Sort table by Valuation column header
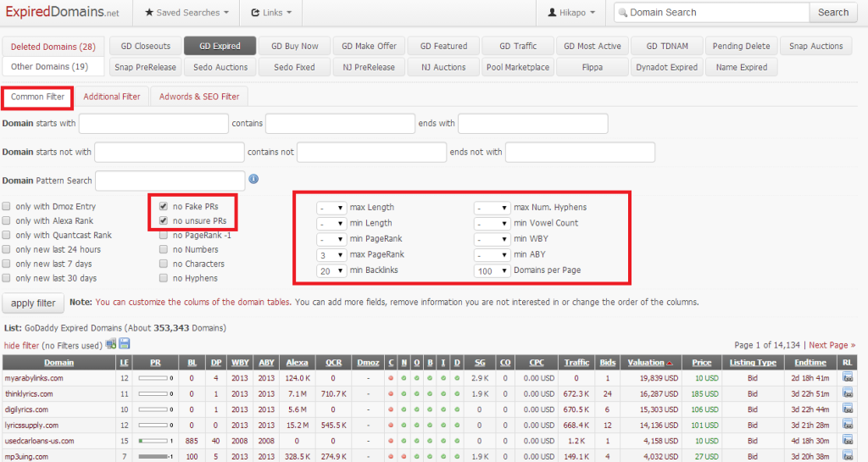The width and height of the screenshot is (868, 462). 650,363
